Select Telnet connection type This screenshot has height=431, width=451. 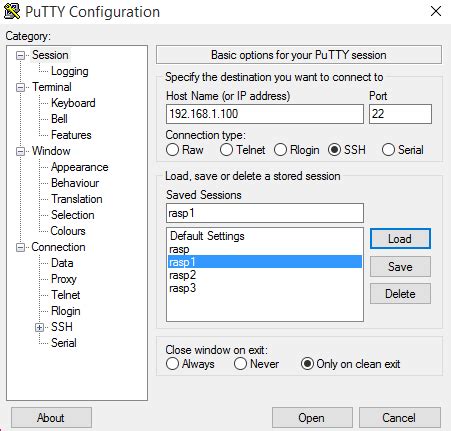click(x=243, y=150)
